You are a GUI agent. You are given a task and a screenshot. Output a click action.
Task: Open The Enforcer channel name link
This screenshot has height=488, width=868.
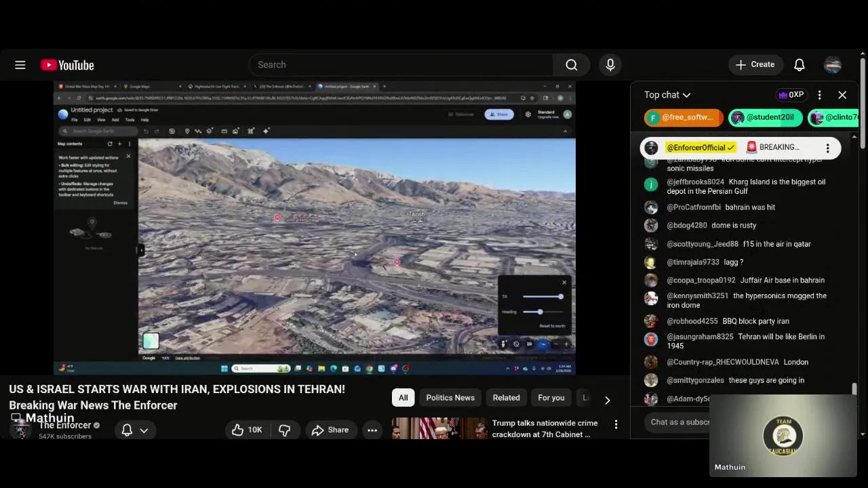[64, 425]
